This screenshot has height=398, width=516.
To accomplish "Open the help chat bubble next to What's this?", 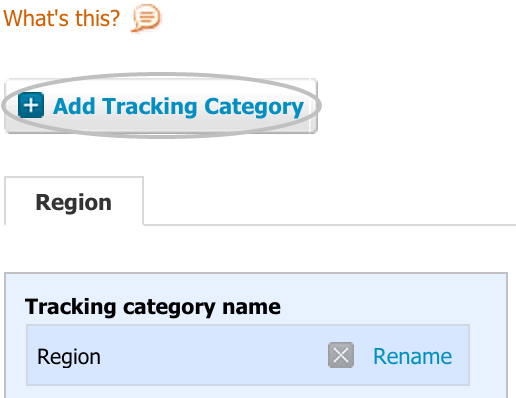I will [147, 18].
